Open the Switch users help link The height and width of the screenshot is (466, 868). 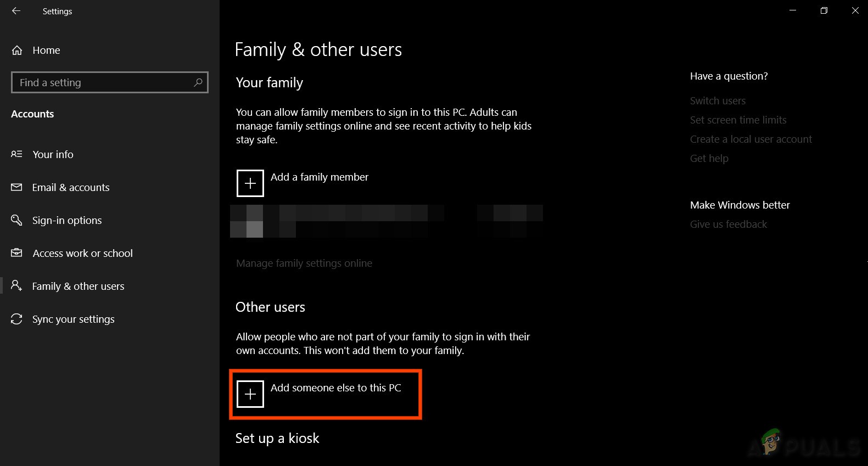718,101
